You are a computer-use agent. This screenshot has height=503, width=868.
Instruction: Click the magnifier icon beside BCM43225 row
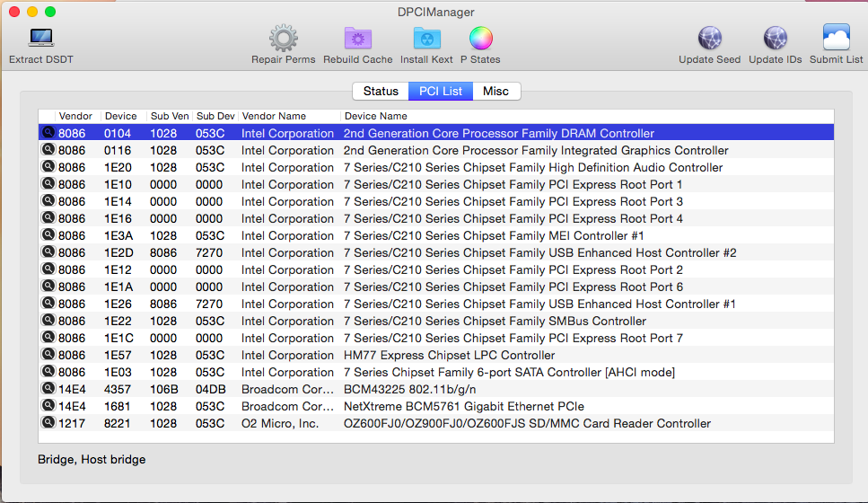[48, 389]
